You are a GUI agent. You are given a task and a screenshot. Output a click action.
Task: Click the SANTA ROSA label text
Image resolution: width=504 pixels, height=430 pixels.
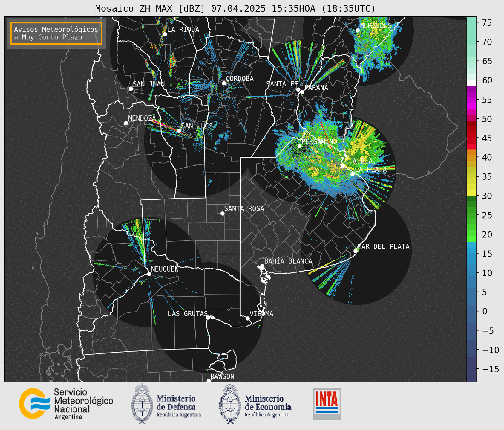(244, 209)
